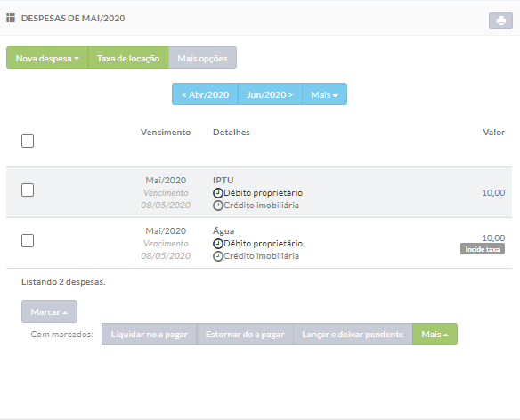Click the Mais opções button

point(202,58)
